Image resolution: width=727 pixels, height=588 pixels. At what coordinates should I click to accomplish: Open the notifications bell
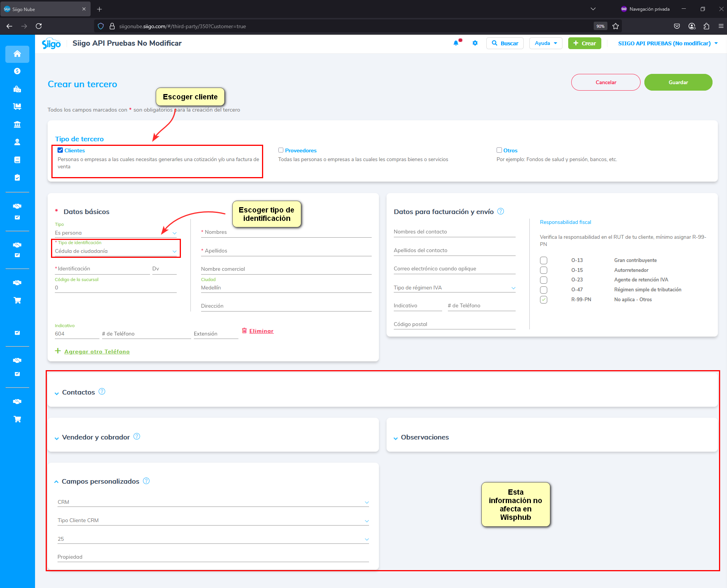456,43
